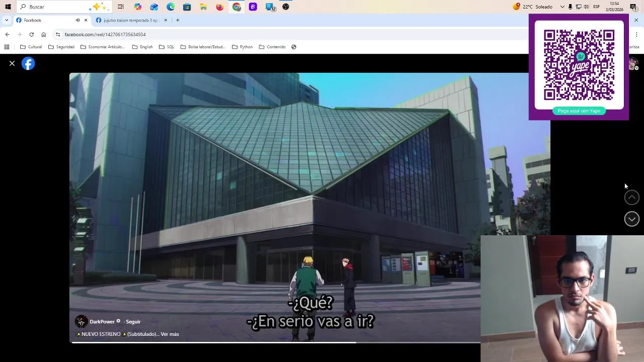Open Chrome three-dot menu

pos(636,34)
